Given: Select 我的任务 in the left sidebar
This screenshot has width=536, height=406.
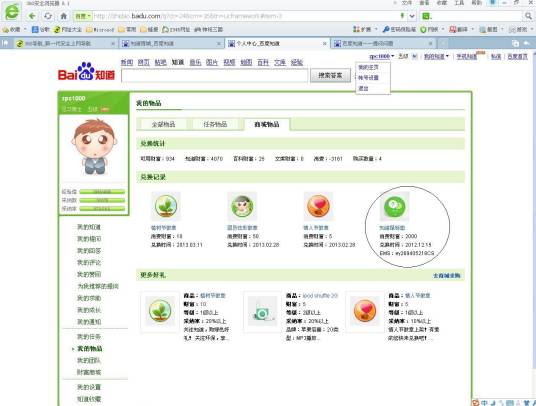Looking at the screenshot, I should coord(89,337).
